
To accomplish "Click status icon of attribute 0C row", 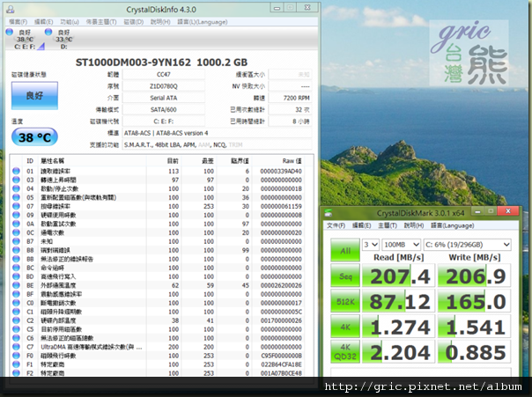I will point(16,232).
